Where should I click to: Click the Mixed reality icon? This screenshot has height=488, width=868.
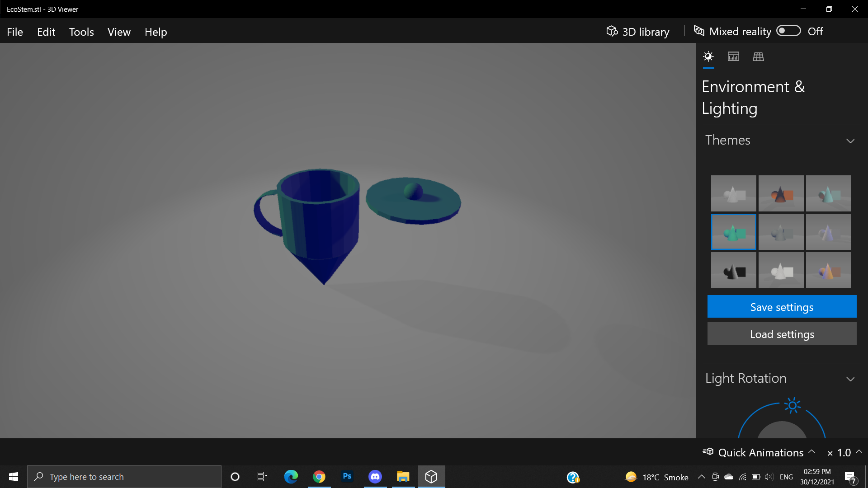[x=699, y=31]
